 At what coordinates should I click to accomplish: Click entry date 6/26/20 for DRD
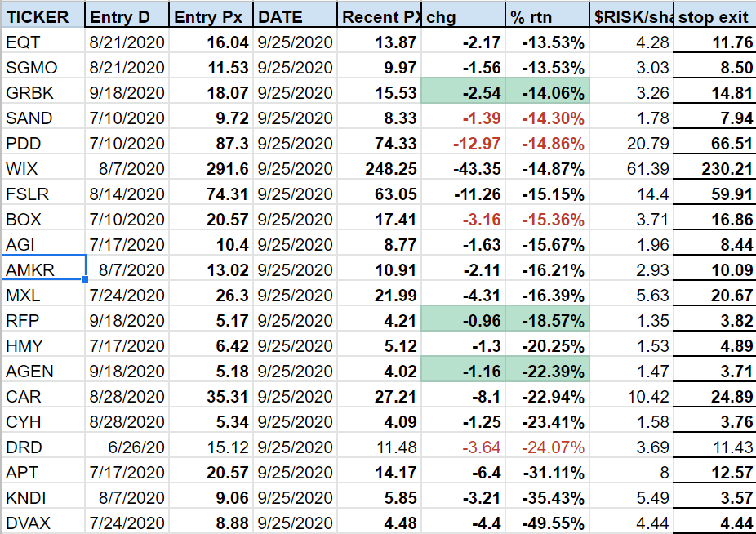(x=127, y=447)
